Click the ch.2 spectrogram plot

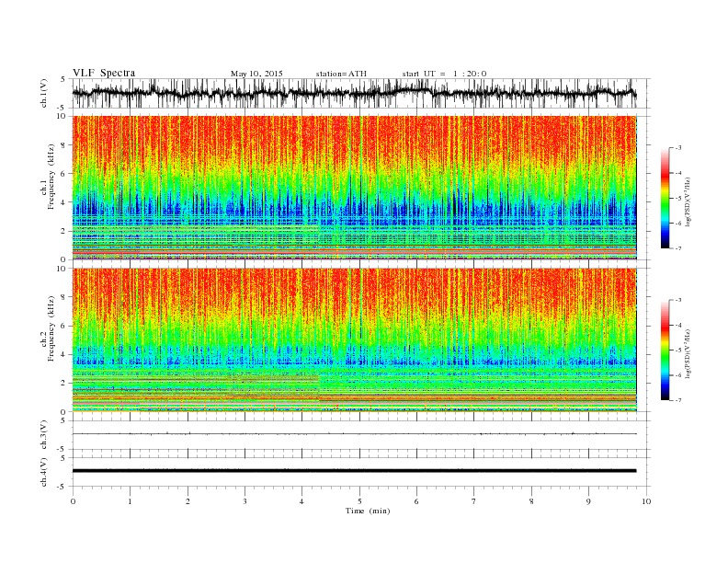[355, 340]
